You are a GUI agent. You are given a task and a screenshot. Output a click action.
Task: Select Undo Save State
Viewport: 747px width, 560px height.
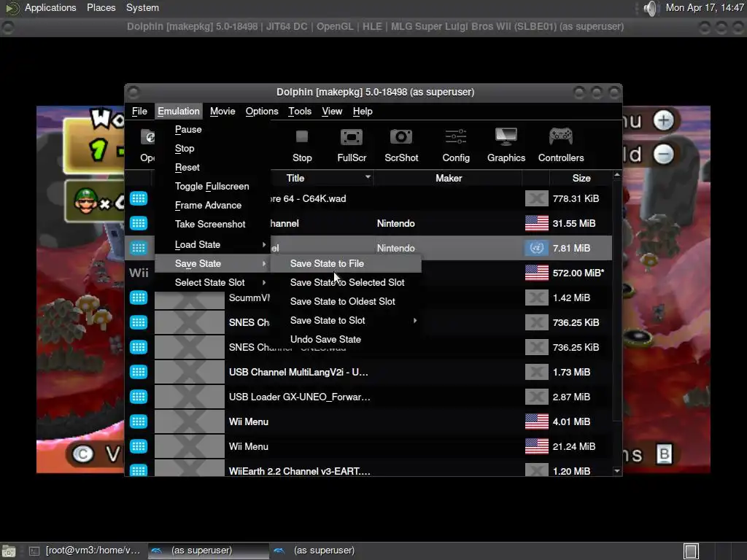coord(346,340)
